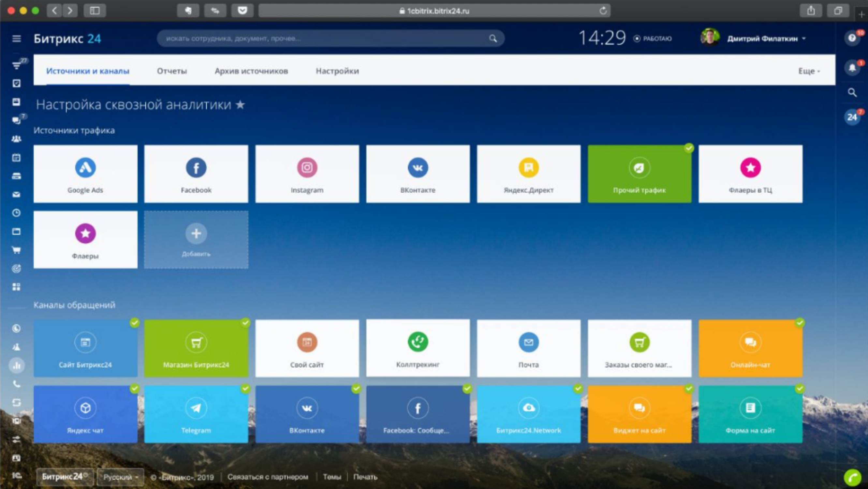868x489 pixels.
Task: Select the Свой сайт channel tile
Action: (307, 348)
